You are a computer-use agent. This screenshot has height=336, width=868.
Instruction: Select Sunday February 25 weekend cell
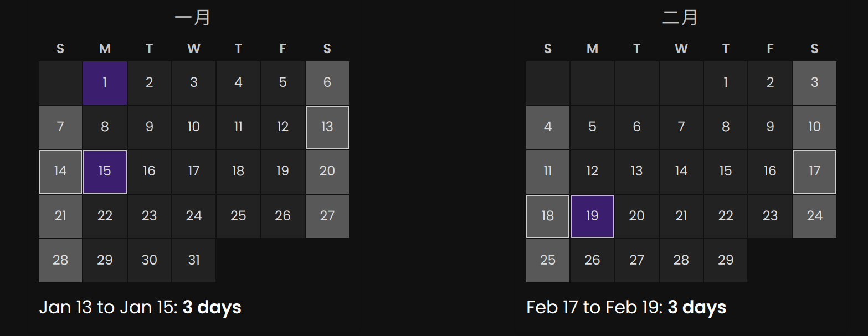coord(548,261)
